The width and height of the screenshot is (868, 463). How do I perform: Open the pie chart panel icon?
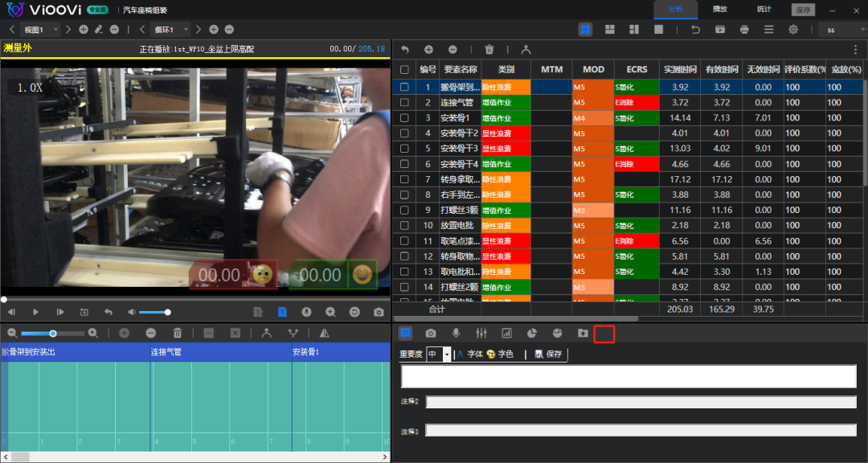pos(531,333)
